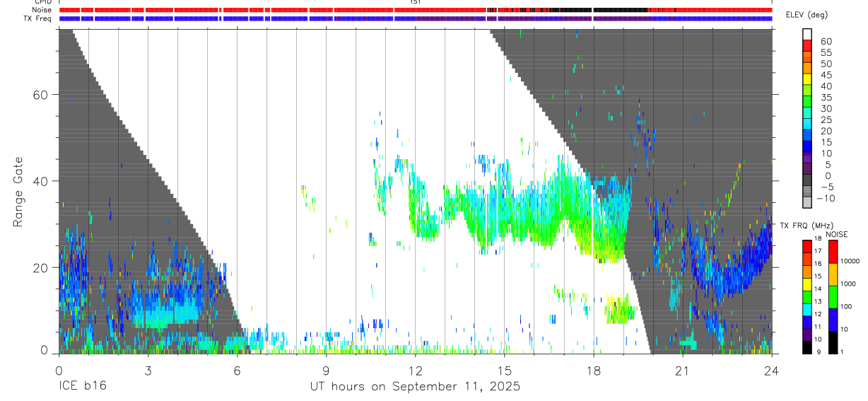The image size is (868, 401).
Task: Click the 'ELEV (deg)' colorbar title
Action: click(x=807, y=16)
